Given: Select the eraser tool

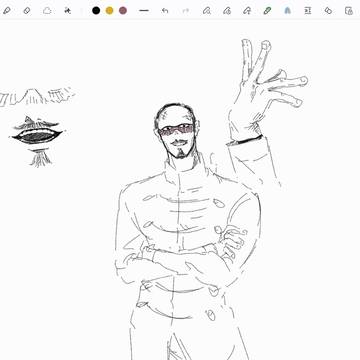Looking at the screenshot, I should coord(27,11).
